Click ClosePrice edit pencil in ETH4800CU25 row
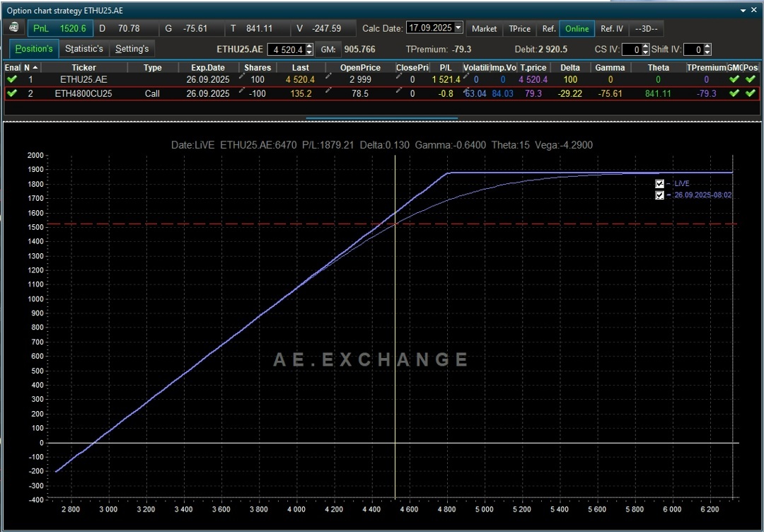Image resolution: width=764 pixels, height=532 pixels. [399, 90]
